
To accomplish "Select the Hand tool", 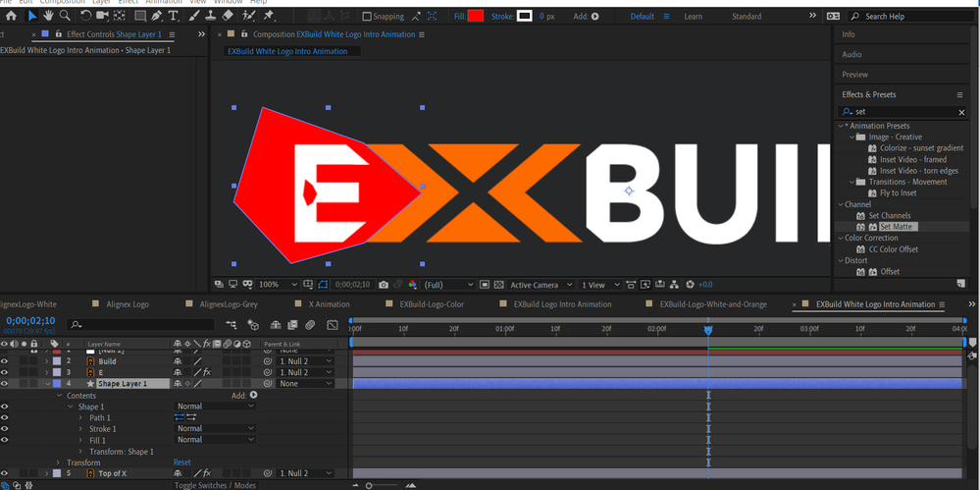I will pyautogui.click(x=48, y=16).
